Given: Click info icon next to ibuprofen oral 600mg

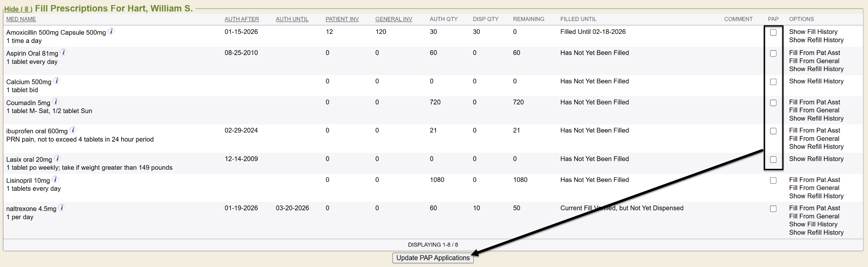Looking at the screenshot, I should (73, 130).
